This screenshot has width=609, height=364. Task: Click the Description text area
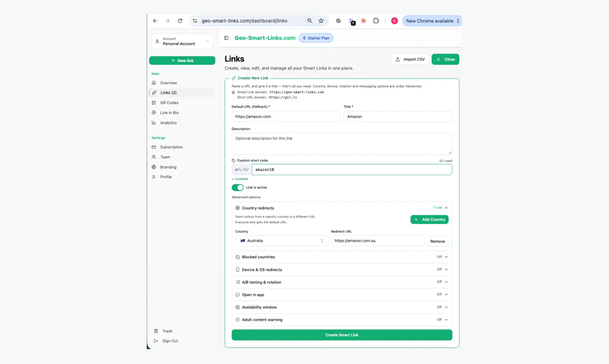click(342, 144)
